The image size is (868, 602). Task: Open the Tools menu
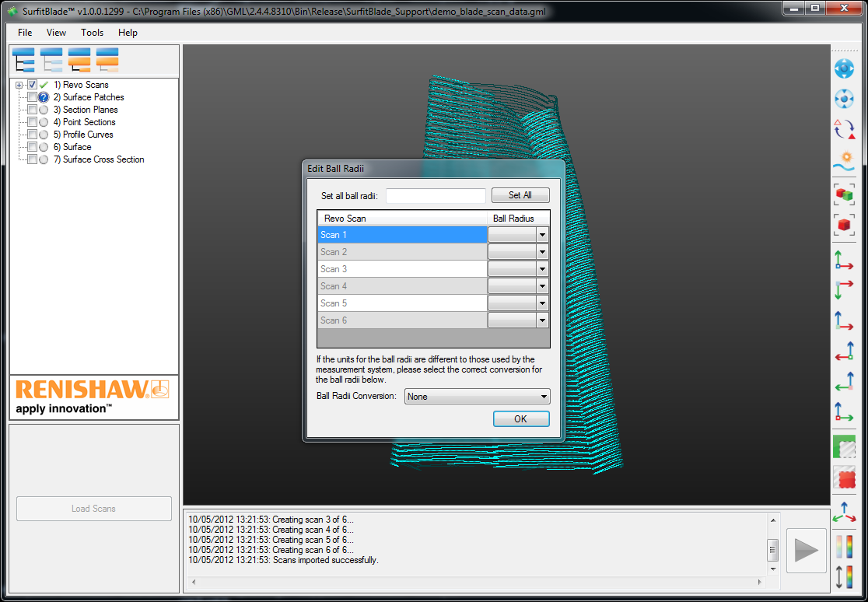pos(92,33)
